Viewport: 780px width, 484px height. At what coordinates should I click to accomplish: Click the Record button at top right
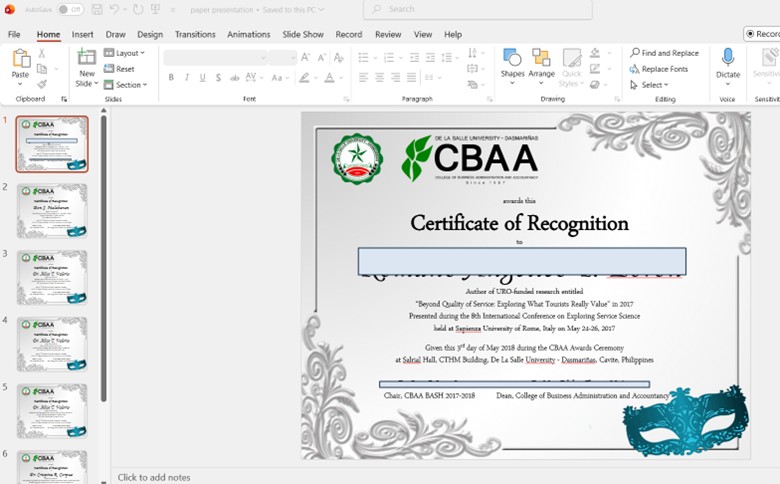pos(762,34)
